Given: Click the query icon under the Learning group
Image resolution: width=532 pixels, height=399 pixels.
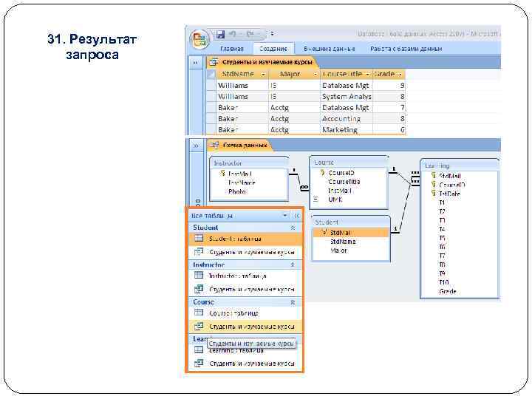Looking at the screenshot, I should (x=199, y=363).
